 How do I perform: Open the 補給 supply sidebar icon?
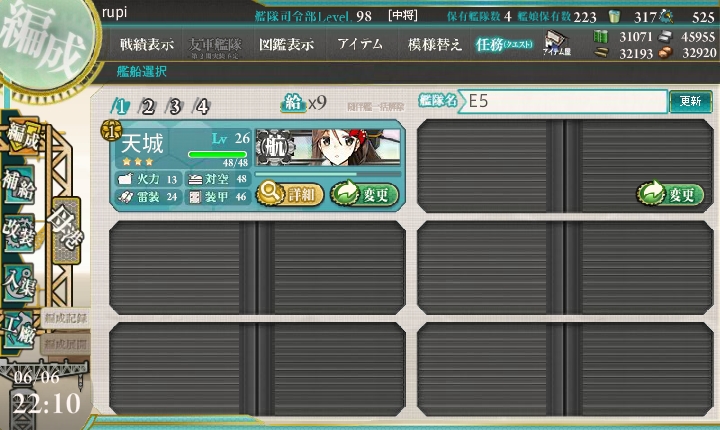pyautogui.click(x=19, y=185)
